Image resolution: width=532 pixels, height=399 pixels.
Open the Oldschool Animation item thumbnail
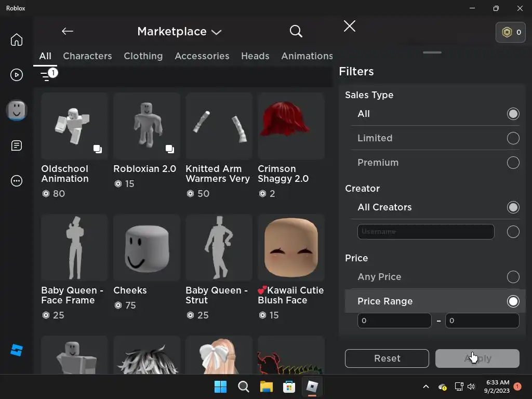point(74,126)
